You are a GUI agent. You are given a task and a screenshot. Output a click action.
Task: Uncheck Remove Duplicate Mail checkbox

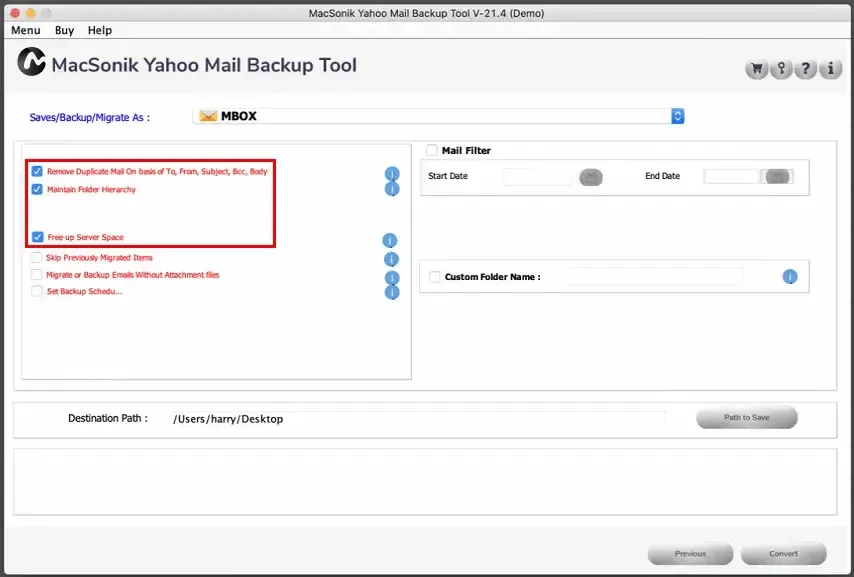37,171
